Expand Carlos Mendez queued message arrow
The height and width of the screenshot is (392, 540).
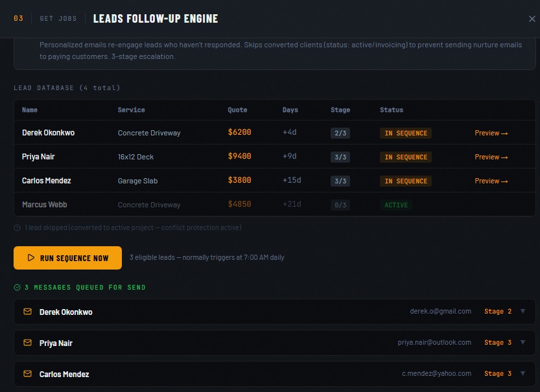click(523, 374)
